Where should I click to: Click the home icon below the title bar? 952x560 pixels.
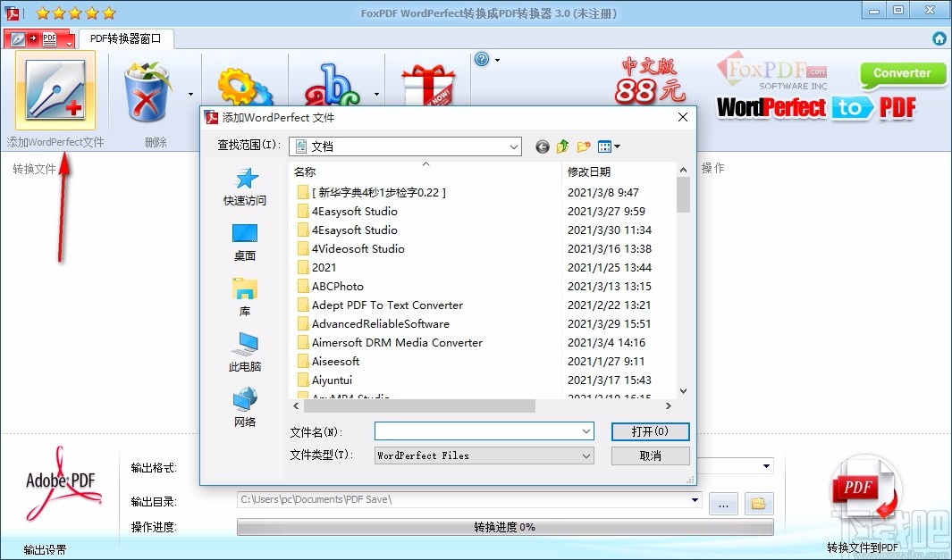(938, 38)
